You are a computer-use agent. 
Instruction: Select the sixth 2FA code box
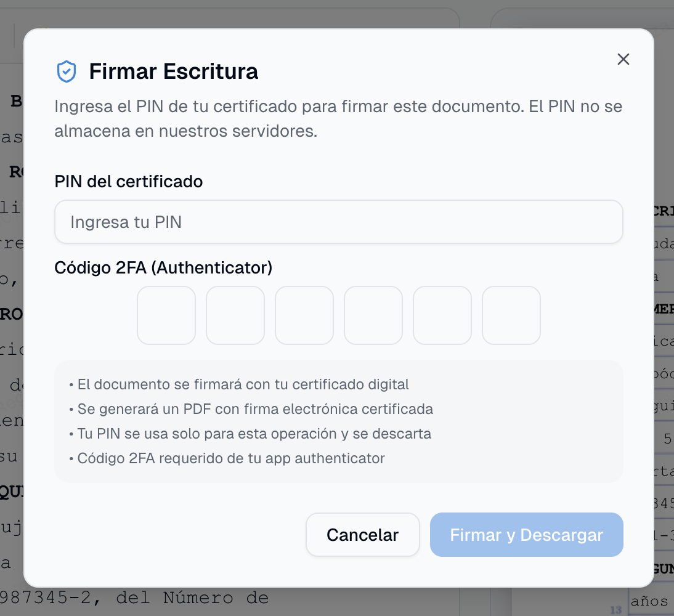pyautogui.click(x=511, y=315)
